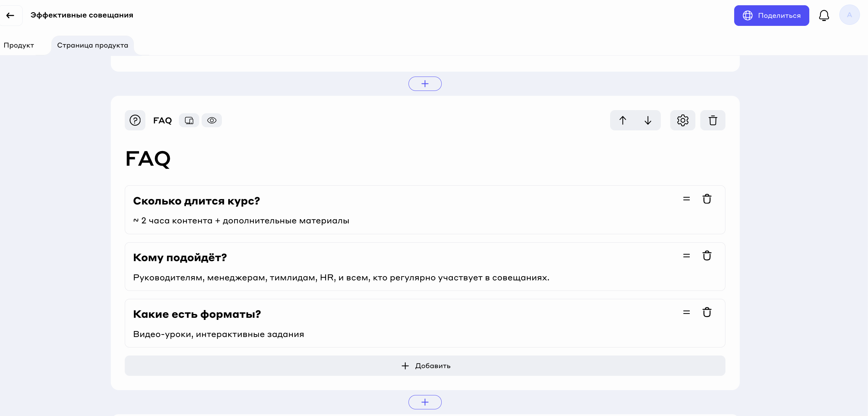Toggle FAQ block visibility eye icon
The image size is (868, 416).
click(211, 120)
